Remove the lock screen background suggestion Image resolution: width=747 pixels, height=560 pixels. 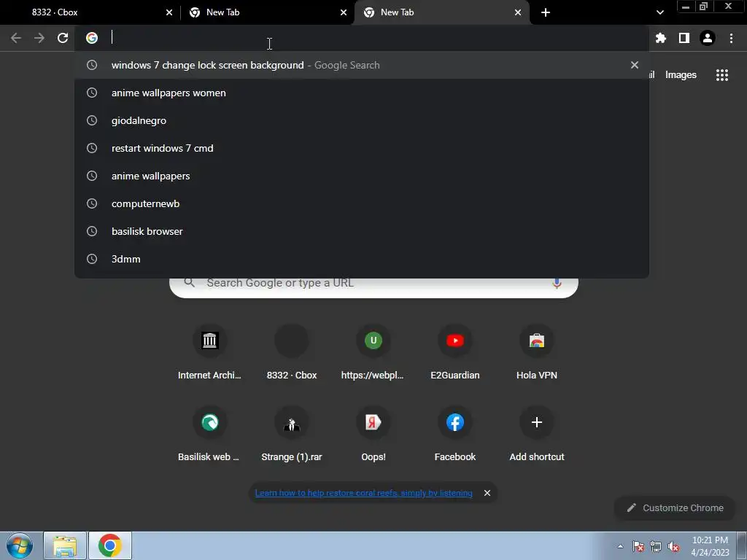(634, 65)
